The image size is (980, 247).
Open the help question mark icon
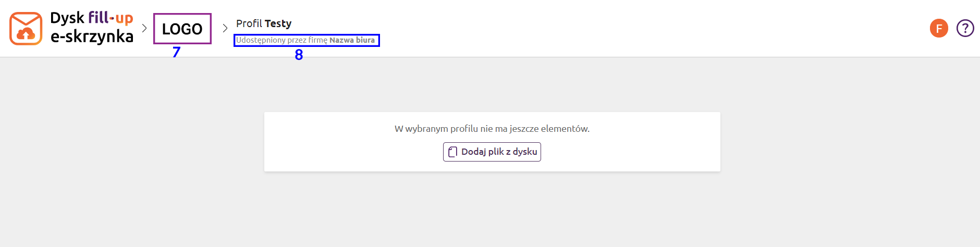[965, 28]
